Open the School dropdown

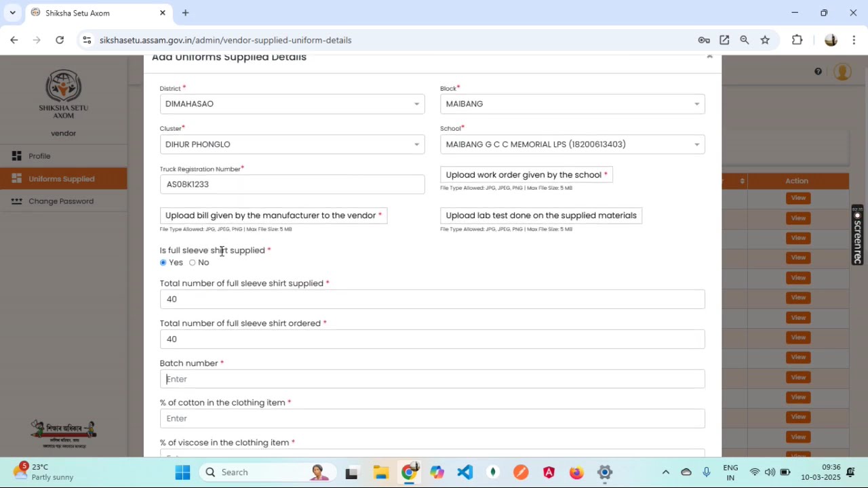tap(572, 144)
